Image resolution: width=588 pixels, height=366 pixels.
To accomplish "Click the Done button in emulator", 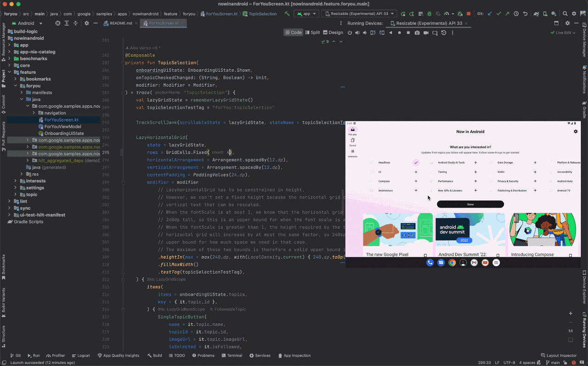I will coord(470,204).
